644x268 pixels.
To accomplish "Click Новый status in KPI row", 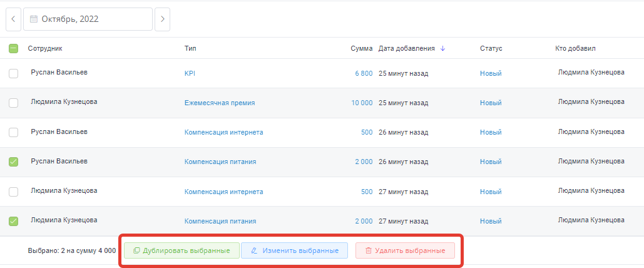I will [491, 74].
